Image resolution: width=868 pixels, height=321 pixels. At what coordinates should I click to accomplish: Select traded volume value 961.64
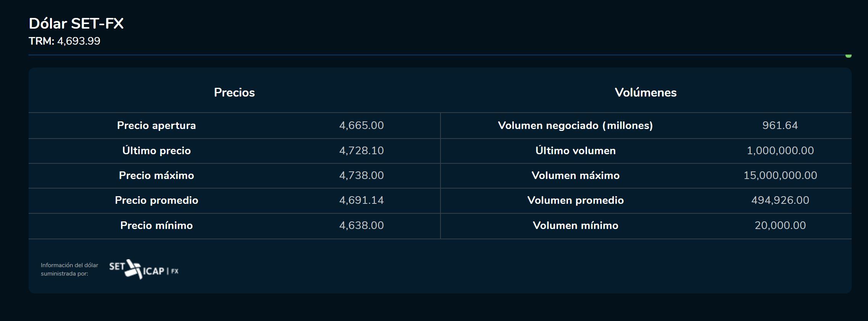pyautogui.click(x=780, y=126)
